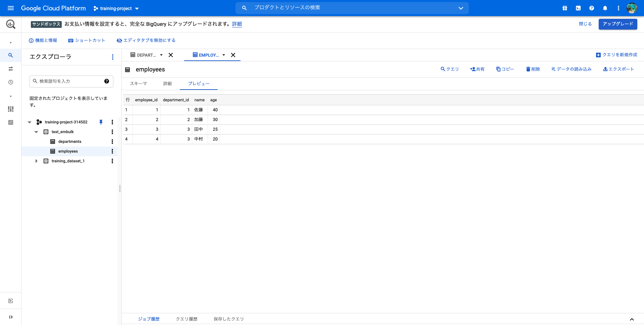The width and height of the screenshot is (644, 325).
Task: Open the BigQuery search icon in sidebar
Action: click(10, 55)
